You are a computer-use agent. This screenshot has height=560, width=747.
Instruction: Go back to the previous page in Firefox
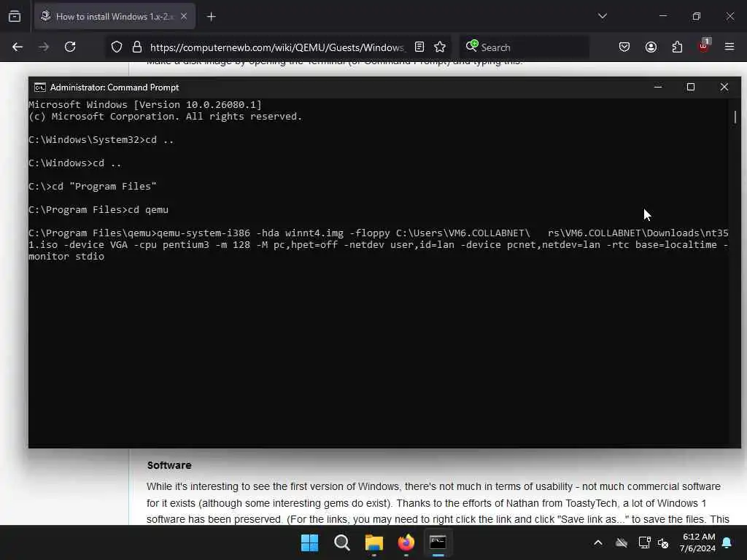pos(18,47)
